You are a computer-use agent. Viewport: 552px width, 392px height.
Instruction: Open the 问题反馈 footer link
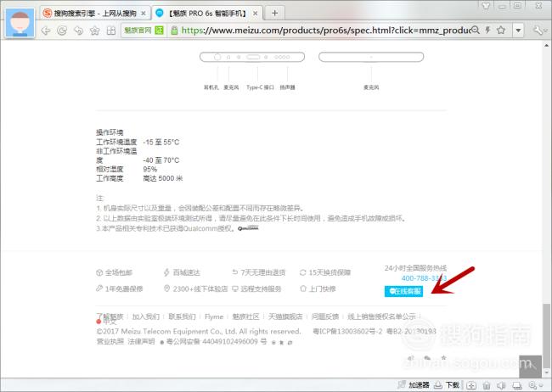[x=325, y=316]
